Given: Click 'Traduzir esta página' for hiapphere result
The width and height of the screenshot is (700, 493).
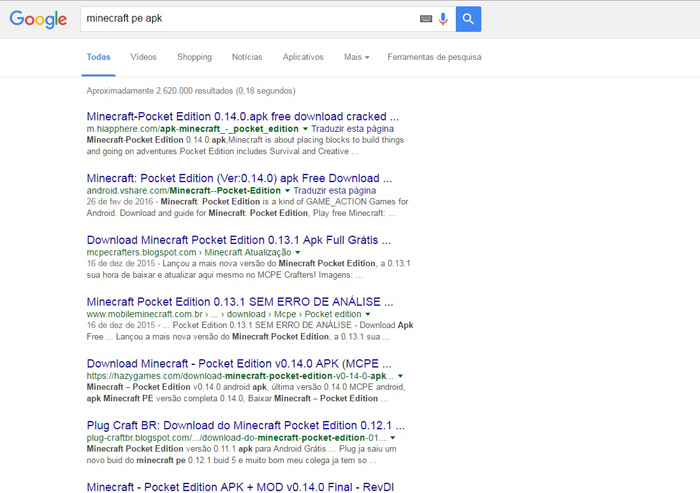Looking at the screenshot, I should click(x=352, y=129).
